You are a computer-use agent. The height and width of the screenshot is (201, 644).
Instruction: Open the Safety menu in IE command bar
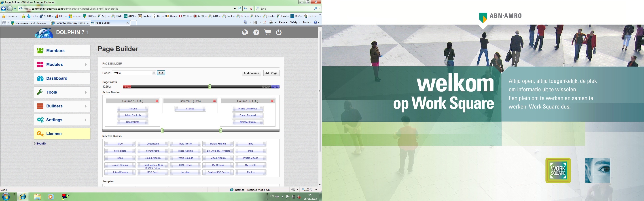(295, 23)
